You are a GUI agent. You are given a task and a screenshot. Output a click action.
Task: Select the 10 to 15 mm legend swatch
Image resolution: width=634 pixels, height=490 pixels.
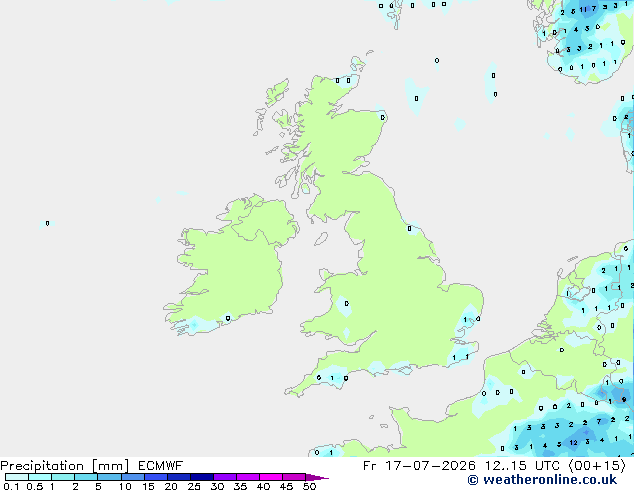(132, 477)
